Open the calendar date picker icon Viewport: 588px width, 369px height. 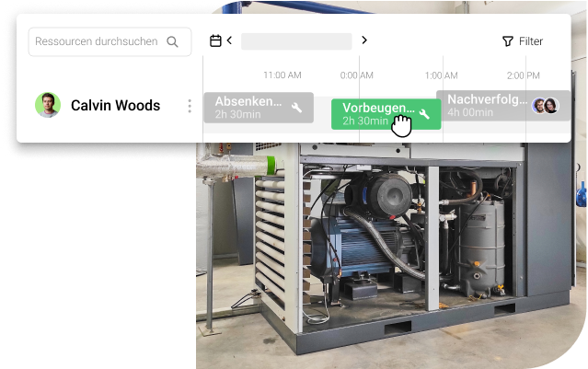coord(215,40)
